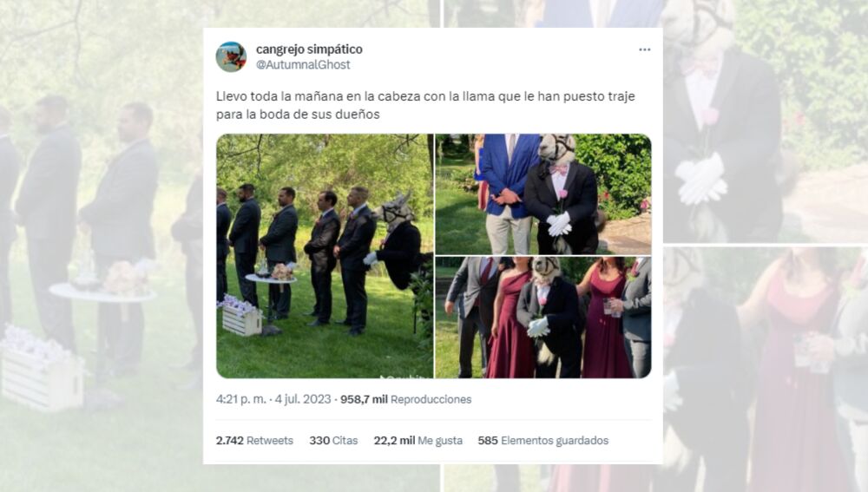View the 958,7 mil Reproducciones count
868x492 pixels.
pyautogui.click(x=405, y=399)
